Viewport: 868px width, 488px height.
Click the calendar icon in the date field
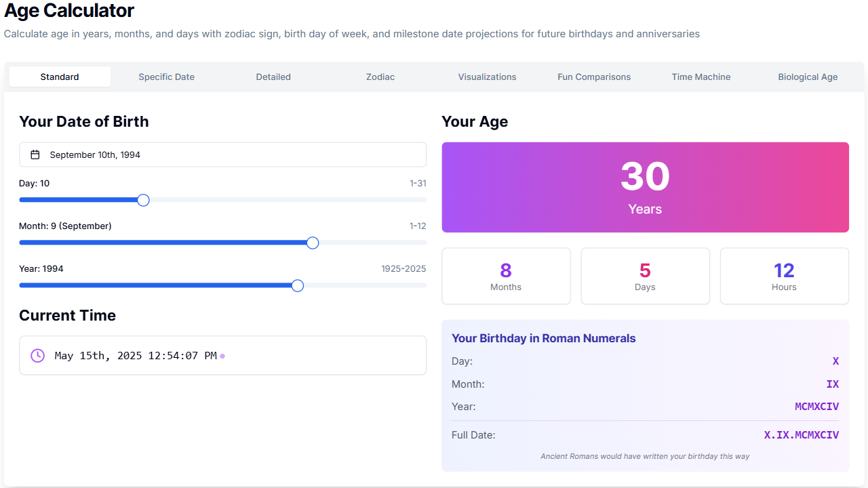pyautogui.click(x=35, y=154)
